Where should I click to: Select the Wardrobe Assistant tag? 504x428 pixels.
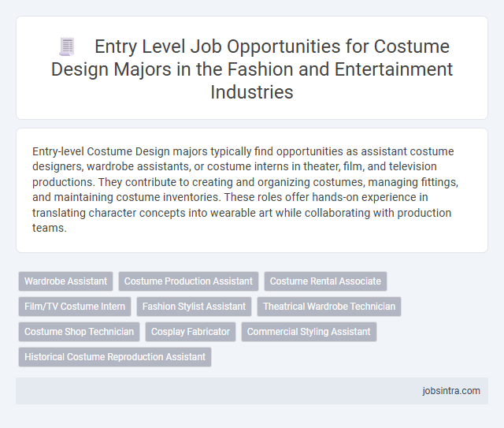click(x=65, y=281)
